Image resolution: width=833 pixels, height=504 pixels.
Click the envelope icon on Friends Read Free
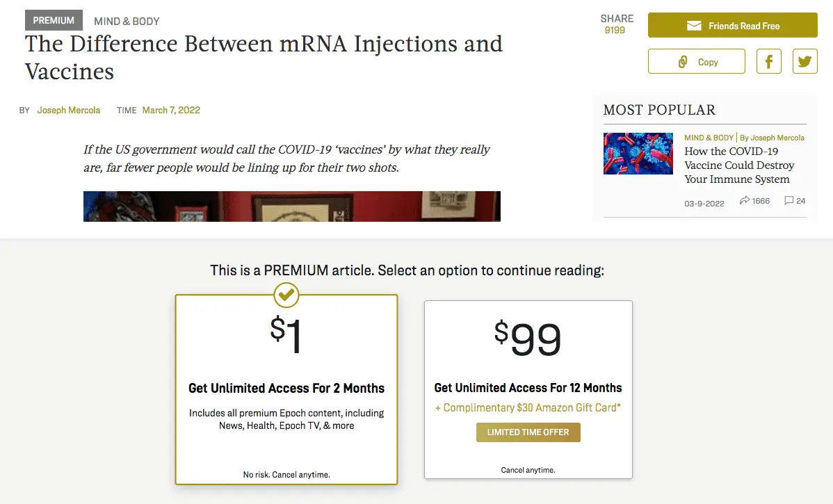point(693,26)
